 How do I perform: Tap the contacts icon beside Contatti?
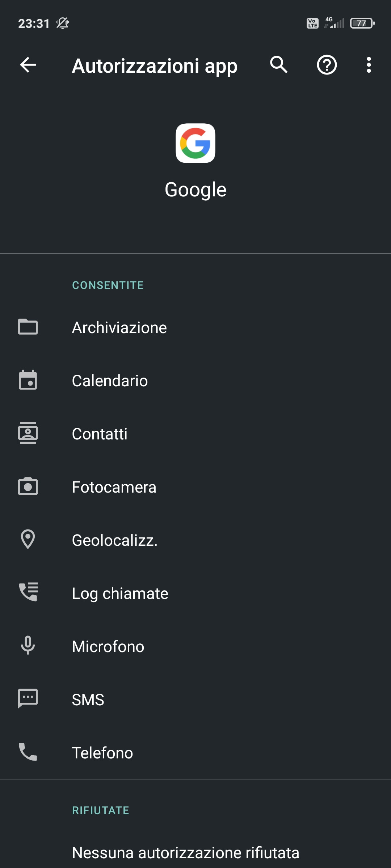28,433
